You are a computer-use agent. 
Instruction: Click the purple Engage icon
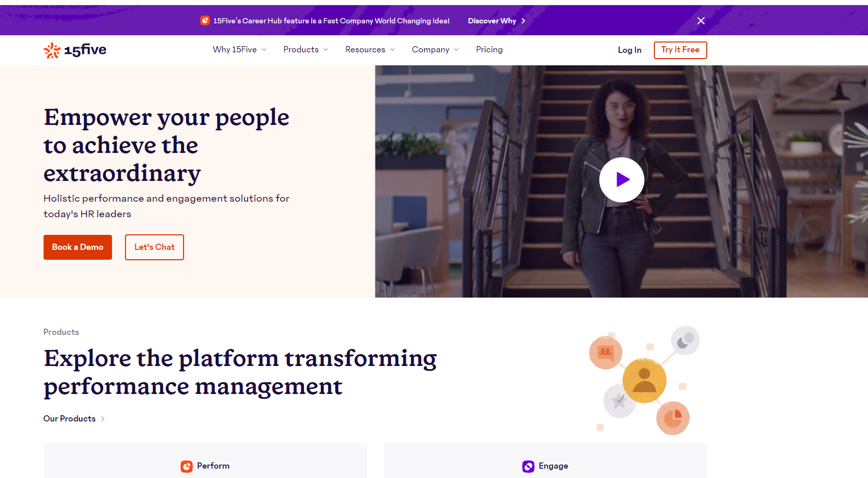click(x=528, y=466)
